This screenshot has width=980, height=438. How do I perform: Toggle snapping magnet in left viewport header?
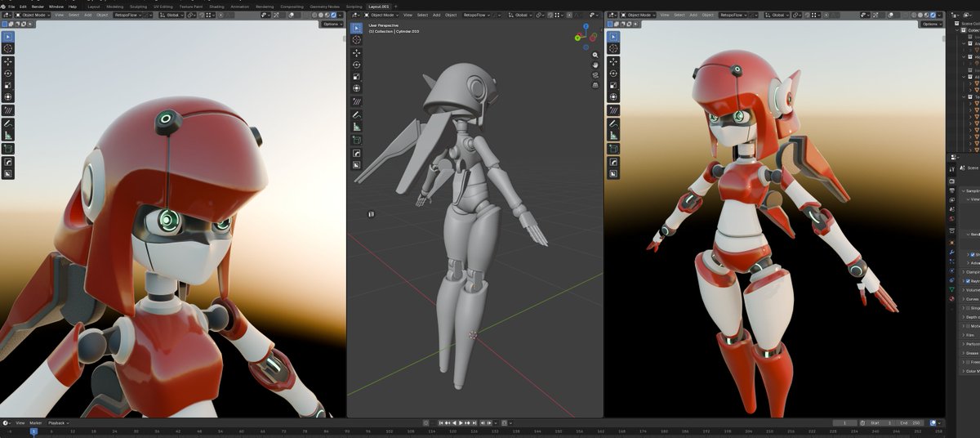(202, 15)
